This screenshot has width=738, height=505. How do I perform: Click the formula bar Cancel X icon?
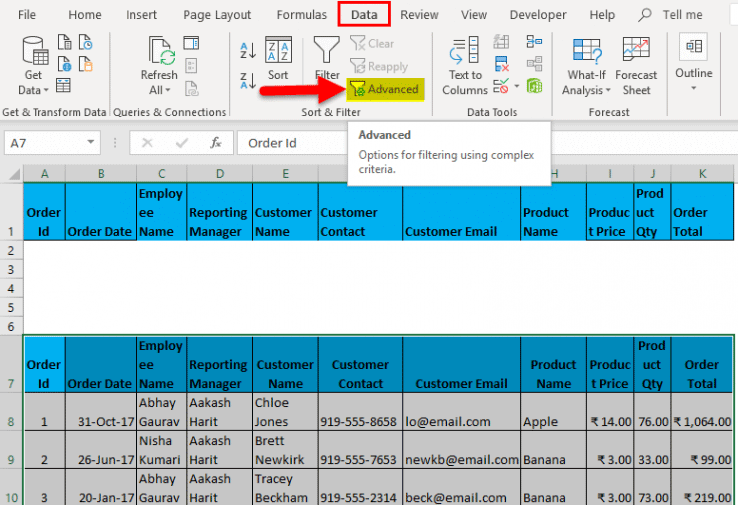point(147,143)
